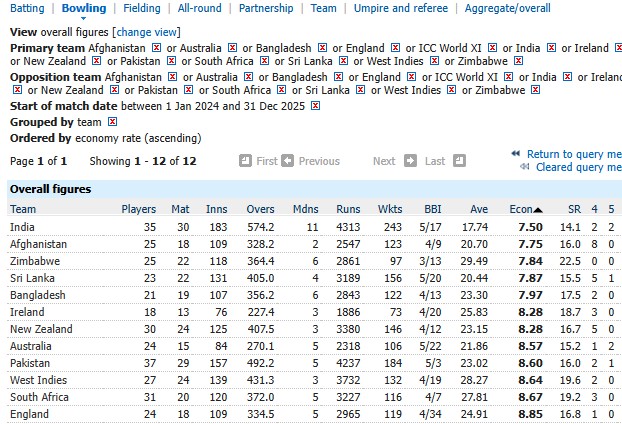This screenshot has height=424, width=622.
Task: Remove England from Opposition team filter
Action: click(x=412, y=77)
